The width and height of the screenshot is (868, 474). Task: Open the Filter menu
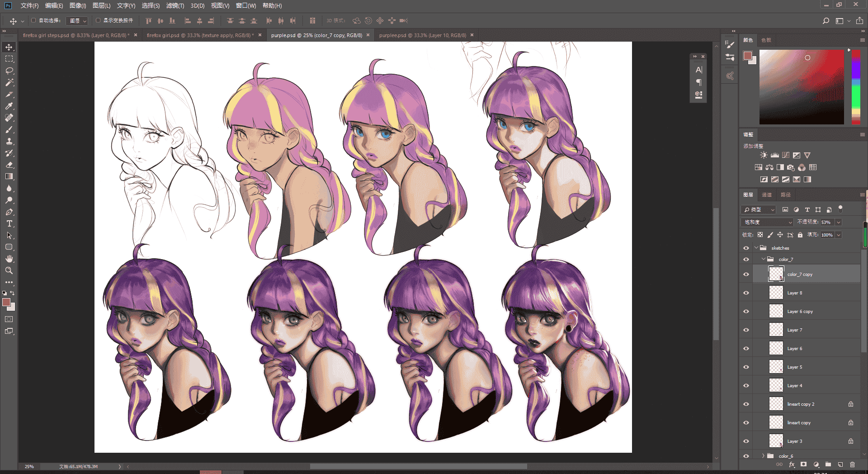(x=175, y=5)
